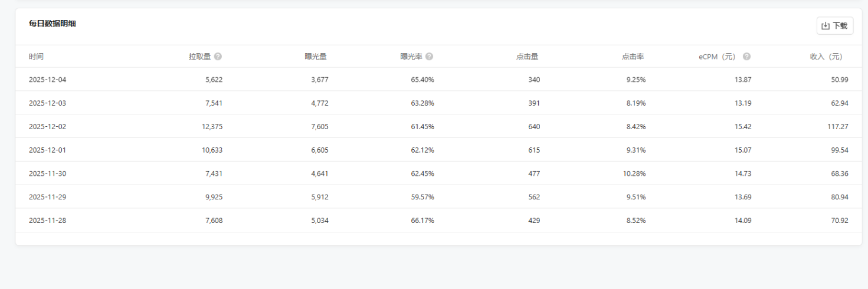The height and width of the screenshot is (289, 868).
Task: Click the 14.09 eCPM cell
Action: tap(743, 221)
